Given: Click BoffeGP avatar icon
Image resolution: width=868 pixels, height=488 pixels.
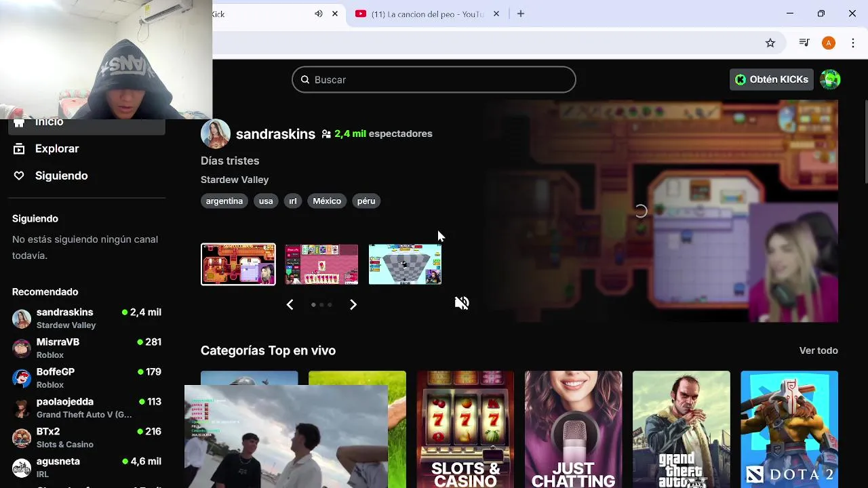Looking at the screenshot, I should (x=22, y=378).
